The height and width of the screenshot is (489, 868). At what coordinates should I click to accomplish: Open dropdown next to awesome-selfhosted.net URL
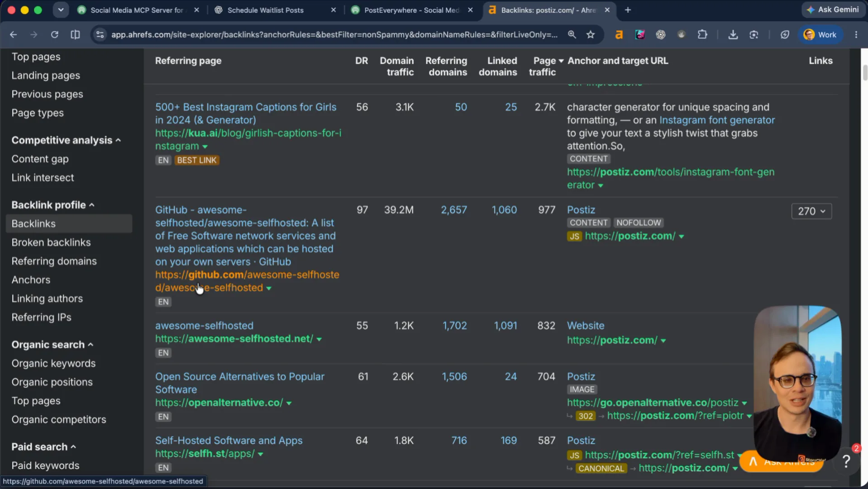(x=319, y=339)
